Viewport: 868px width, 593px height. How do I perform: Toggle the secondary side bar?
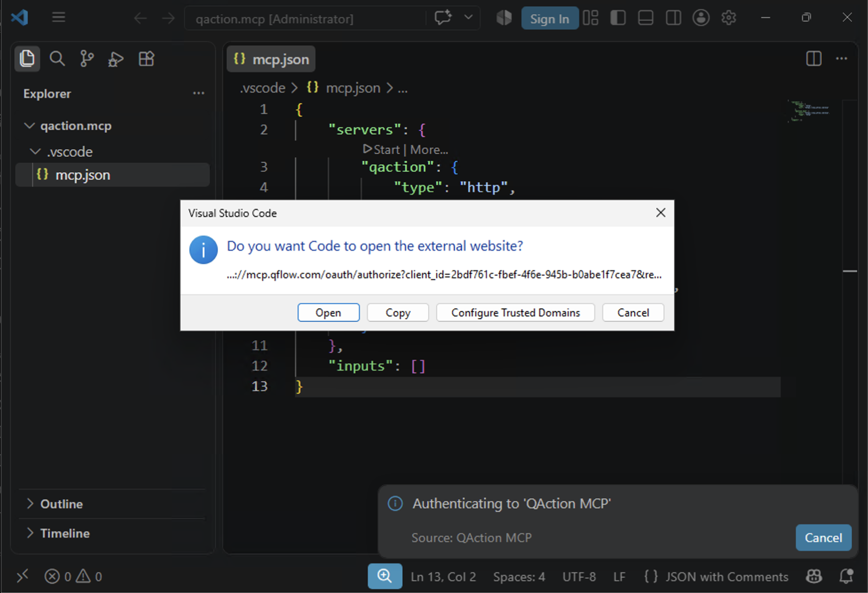pos(673,18)
